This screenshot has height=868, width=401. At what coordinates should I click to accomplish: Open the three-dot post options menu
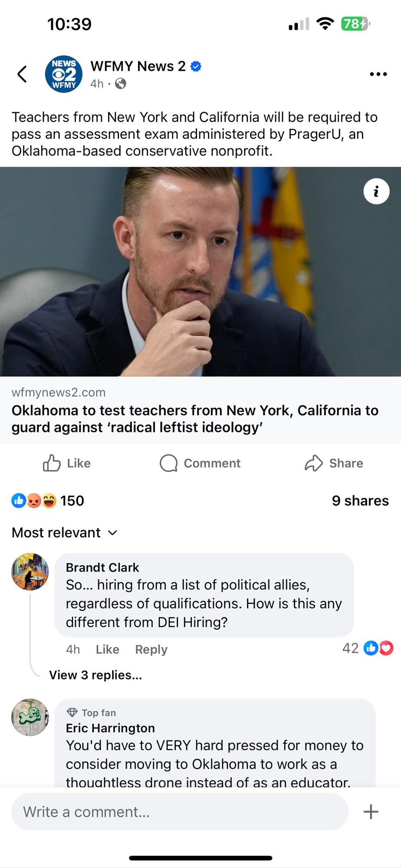[378, 74]
